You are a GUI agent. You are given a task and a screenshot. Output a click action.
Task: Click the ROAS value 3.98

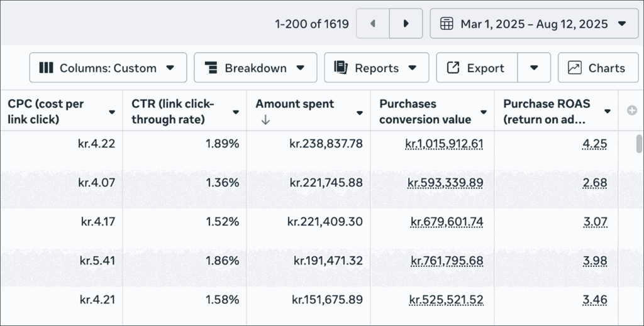[x=594, y=261]
